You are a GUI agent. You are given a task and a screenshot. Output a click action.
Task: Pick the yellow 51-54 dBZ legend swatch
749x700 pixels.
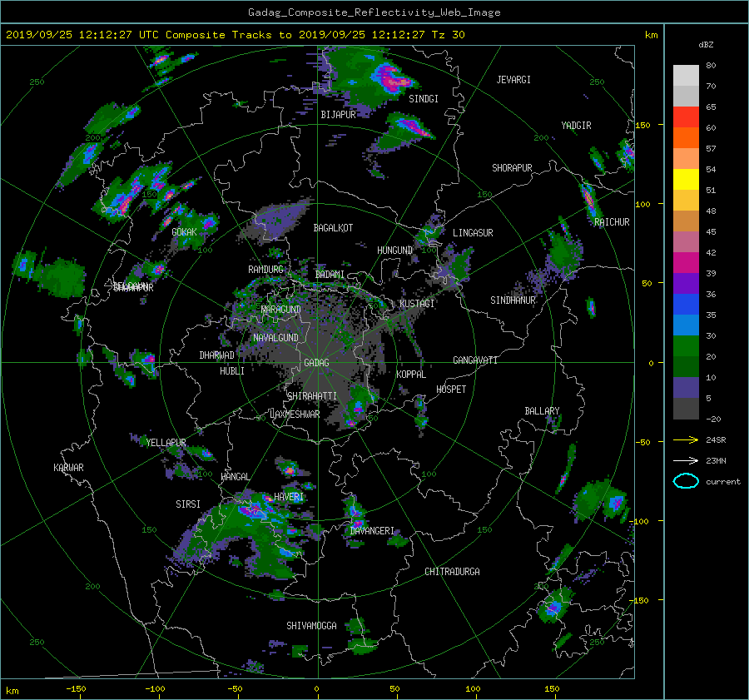pos(686,180)
